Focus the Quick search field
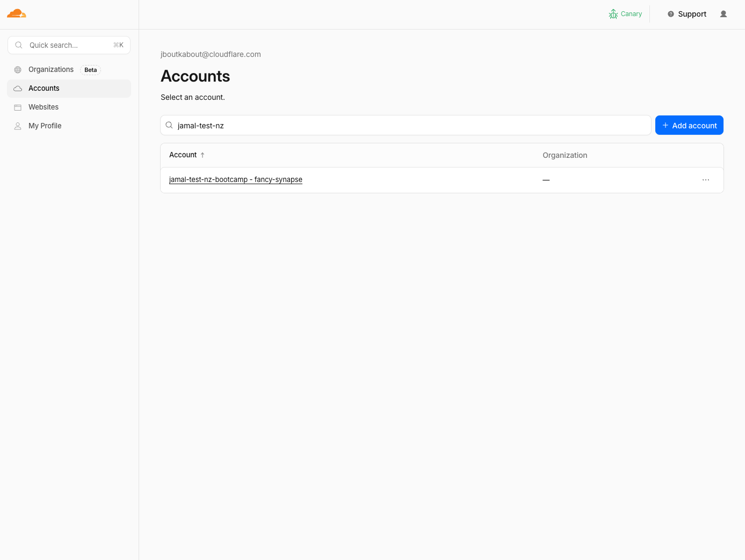The height and width of the screenshot is (560, 745). point(69,45)
